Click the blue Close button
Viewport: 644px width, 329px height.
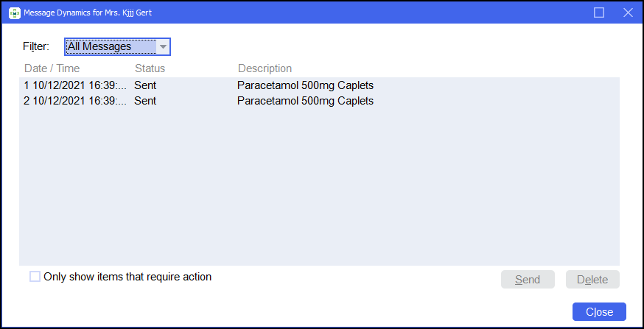click(x=599, y=312)
